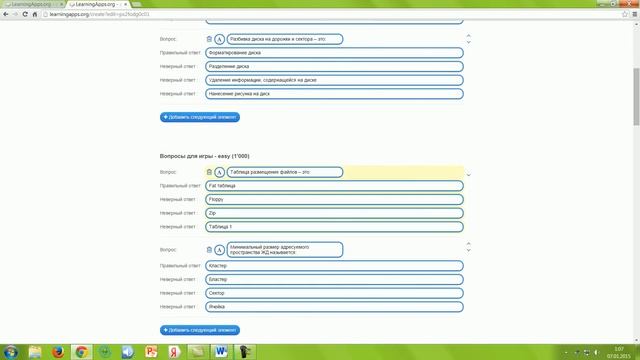The image size is (640, 360).
Task: Move 'Разбивка диска' question up
Action: [469, 36]
